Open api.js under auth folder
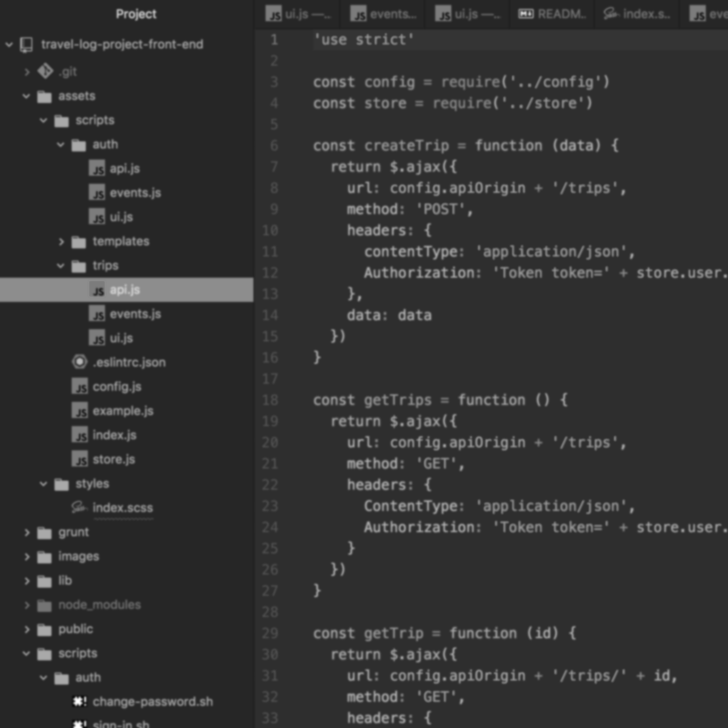This screenshot has height=728, width=728. click(x=125, y=169)
